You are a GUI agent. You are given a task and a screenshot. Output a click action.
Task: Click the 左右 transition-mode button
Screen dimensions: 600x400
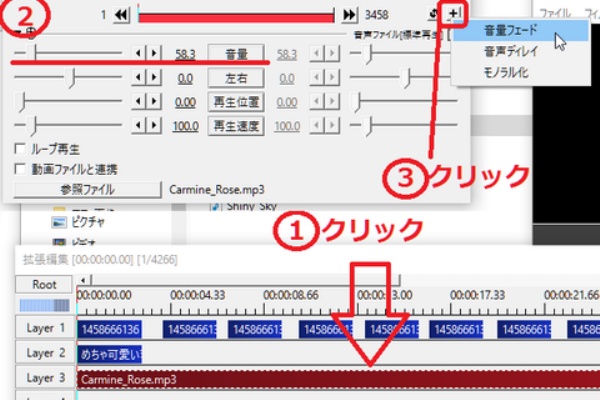click(x=236, y=78)
